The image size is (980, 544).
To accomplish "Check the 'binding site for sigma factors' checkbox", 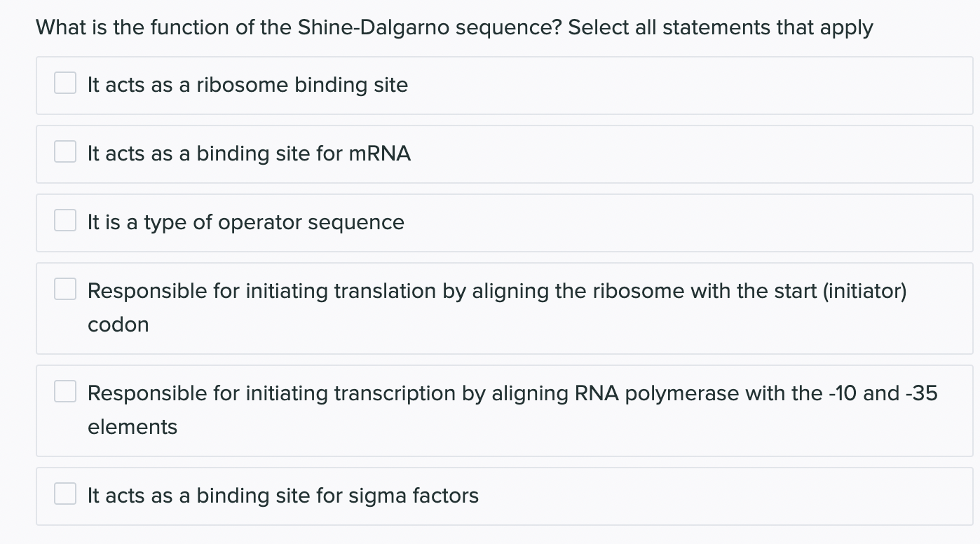I will tap(64, 494).
